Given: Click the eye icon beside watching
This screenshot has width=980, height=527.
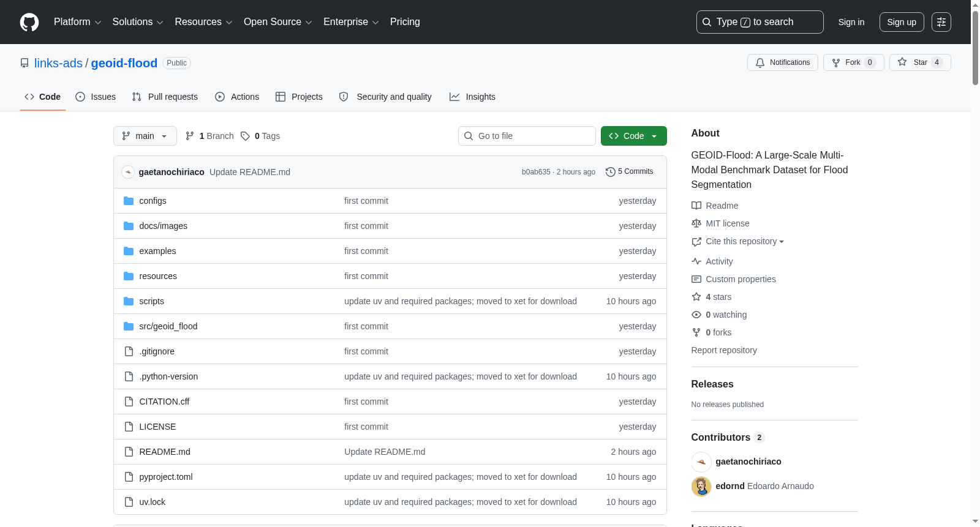Looking at the screenshot, I should [x=696, y=315].
